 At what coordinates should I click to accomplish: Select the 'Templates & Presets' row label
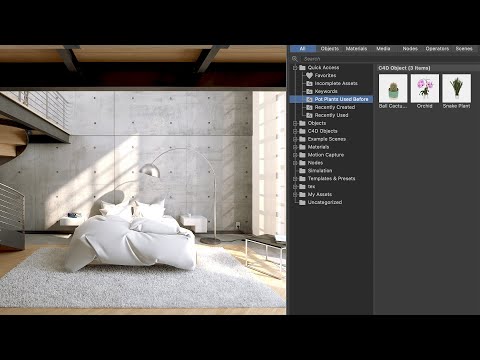point(331,179)
